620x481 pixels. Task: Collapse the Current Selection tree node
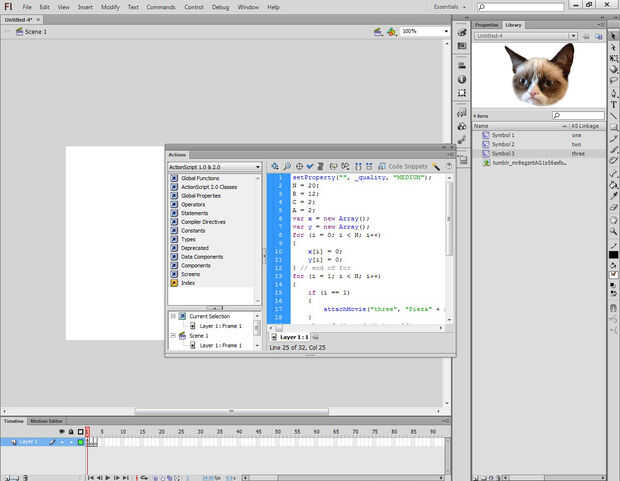(x=173, y=316)
